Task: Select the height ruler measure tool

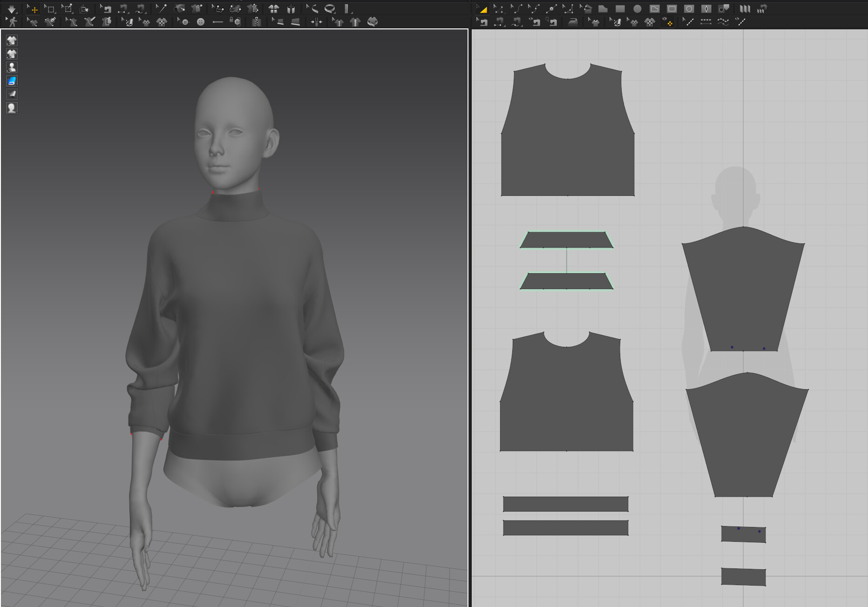Action: 346,9
